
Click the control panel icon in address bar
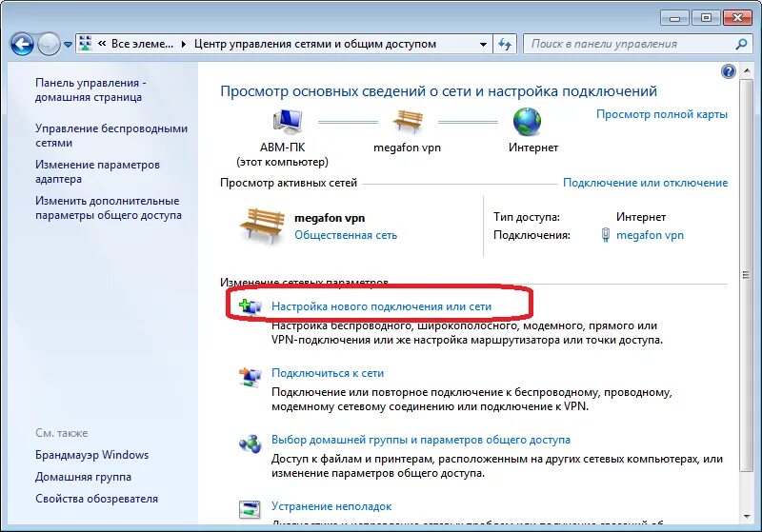(x=86, y=44)
